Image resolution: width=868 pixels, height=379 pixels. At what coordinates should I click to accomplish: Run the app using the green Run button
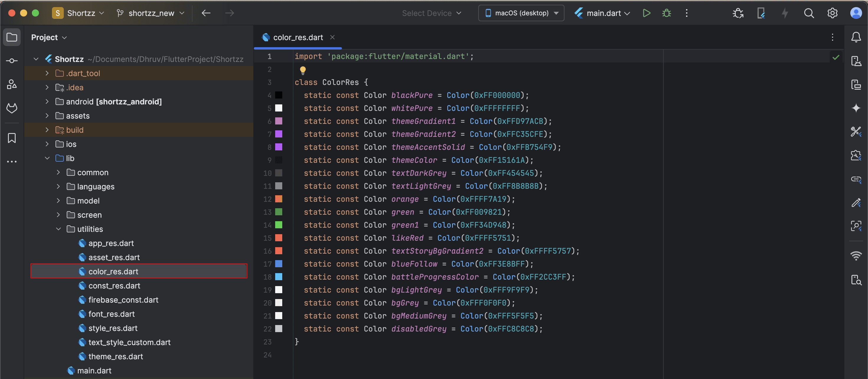pyautogui.click(x=646, y=13)
